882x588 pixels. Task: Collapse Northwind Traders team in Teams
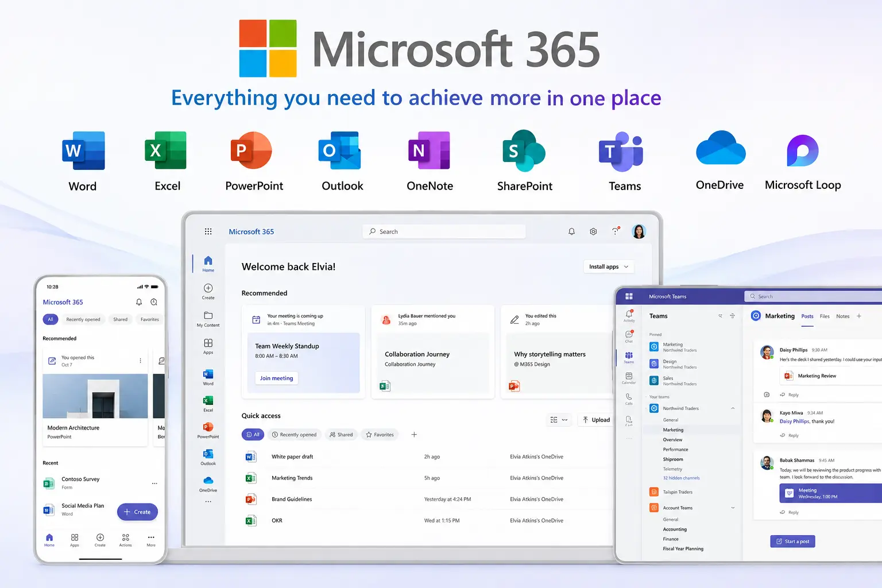[x=733, y=408]
